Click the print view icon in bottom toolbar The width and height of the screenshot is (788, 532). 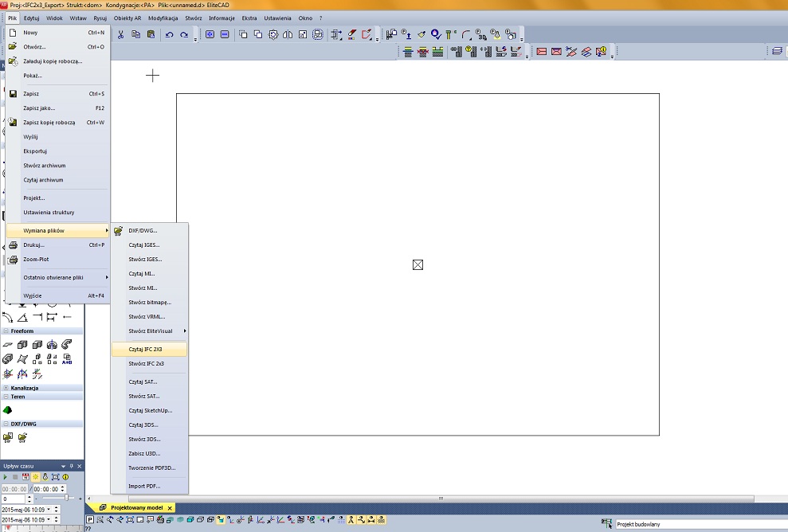click(160, 520)
